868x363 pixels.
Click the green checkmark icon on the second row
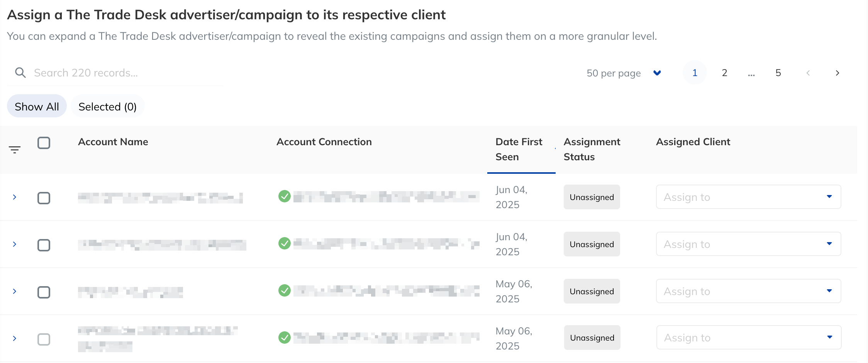coord(285,244)
